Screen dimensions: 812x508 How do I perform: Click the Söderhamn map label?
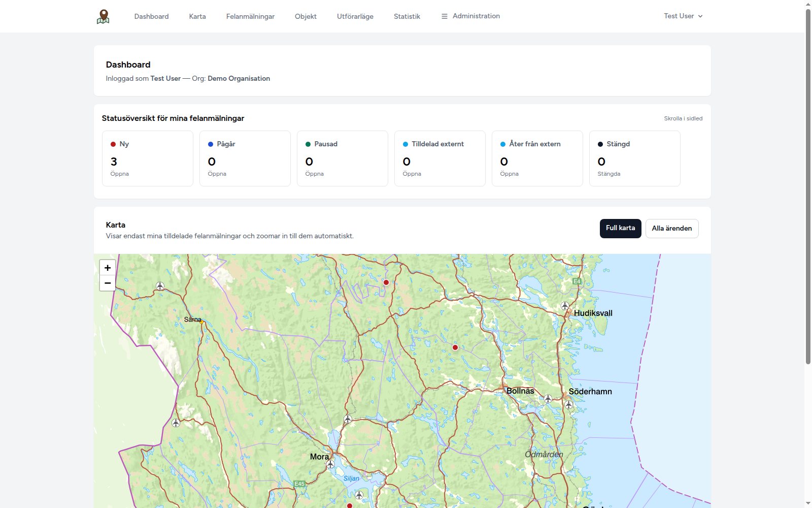(x=590, y=391)
